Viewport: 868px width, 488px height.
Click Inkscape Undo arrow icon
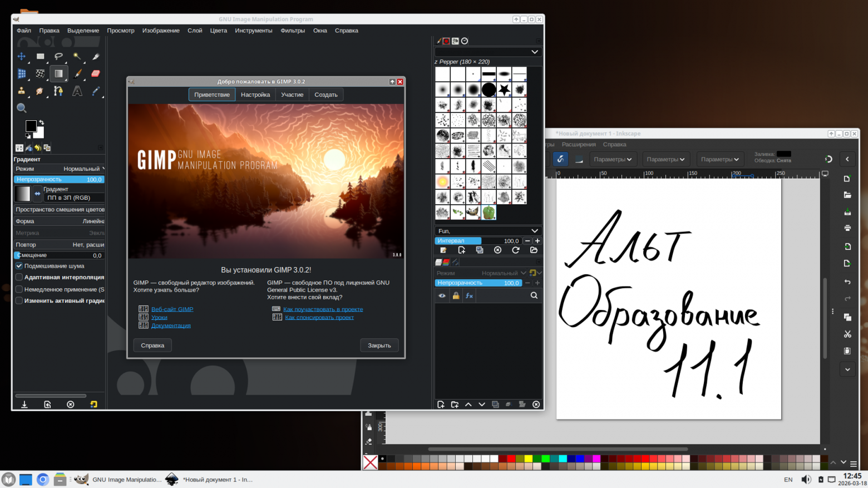(847, 282)
